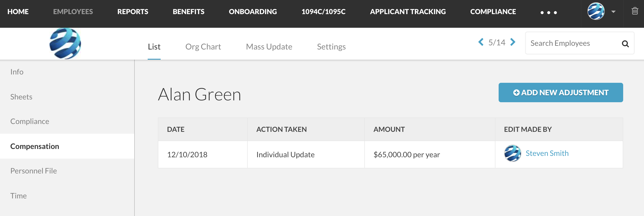This screenshot has width=644, height=216.
Task: Open the 1094C/1095C navigation item
Action: [323, 12]
